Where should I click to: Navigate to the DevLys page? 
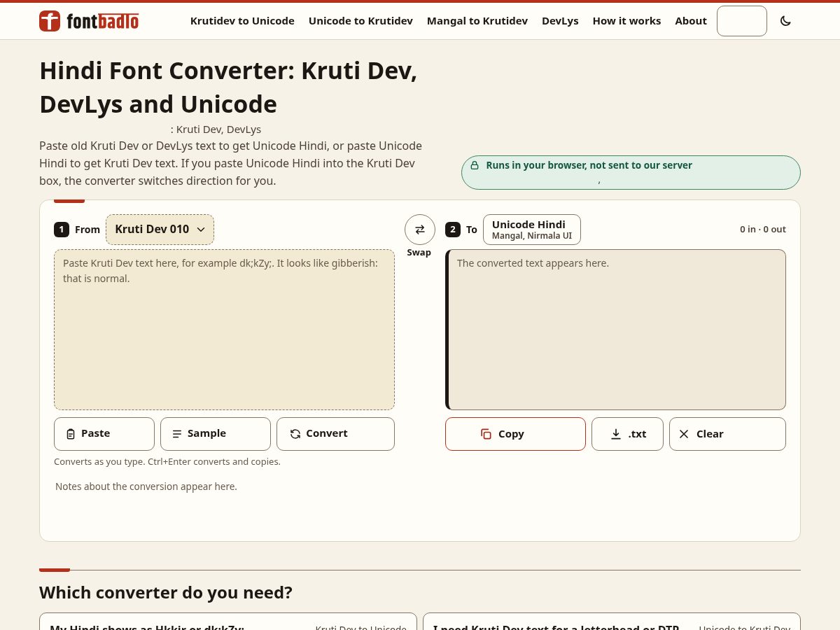click(560, 21)
